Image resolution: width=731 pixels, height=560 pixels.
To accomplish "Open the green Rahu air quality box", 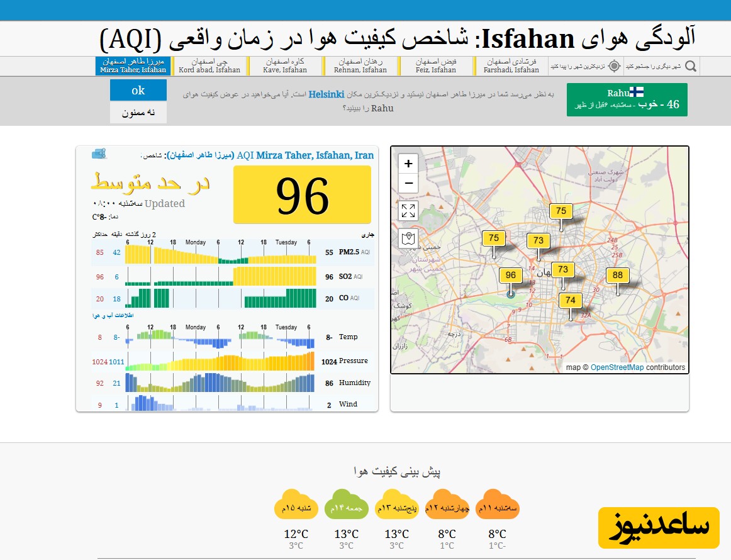I will click(627, 99).
